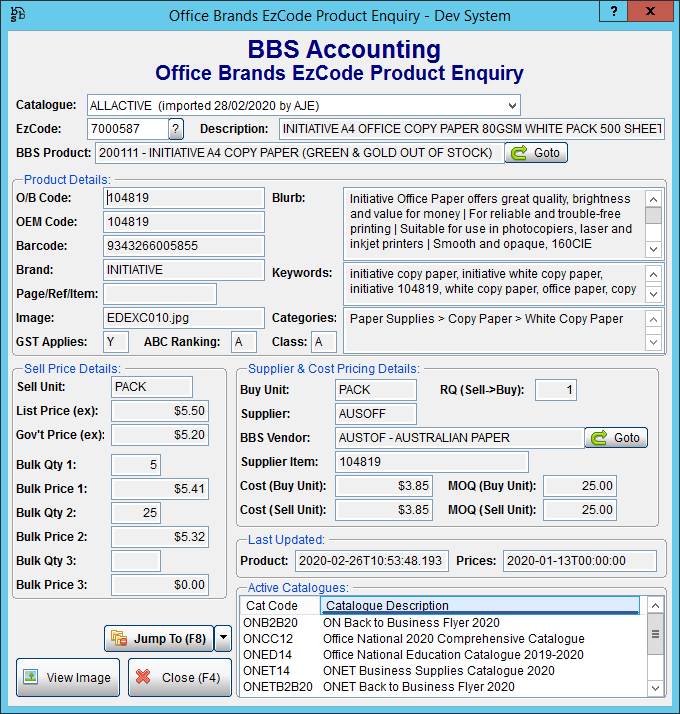Screen dimensions: 680x714
Task: Click the Bulk Price 2 field
Action: coord(160,537)
